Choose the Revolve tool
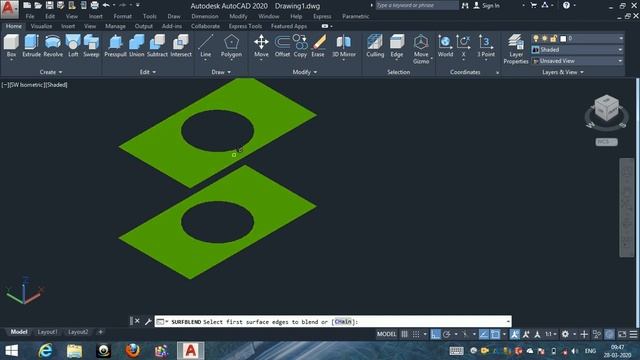This screenshot has height=360, width=640. tap(53, 45)
